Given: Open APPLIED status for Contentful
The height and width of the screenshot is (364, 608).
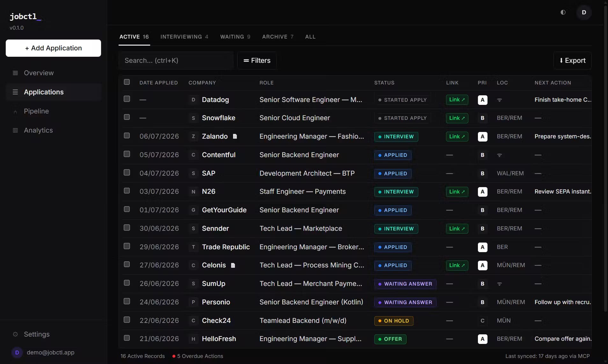Looking at the screenshot, I should (393, 155).
